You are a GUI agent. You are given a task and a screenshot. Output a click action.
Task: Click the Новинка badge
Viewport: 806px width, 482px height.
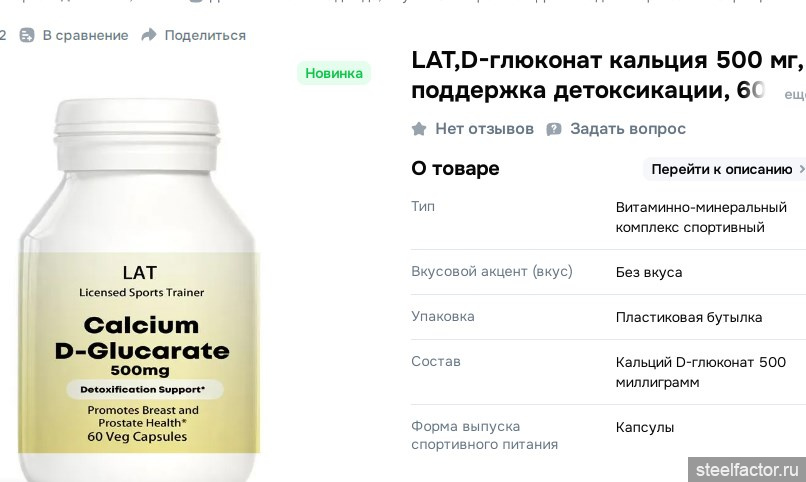click(x=334, y=73)
